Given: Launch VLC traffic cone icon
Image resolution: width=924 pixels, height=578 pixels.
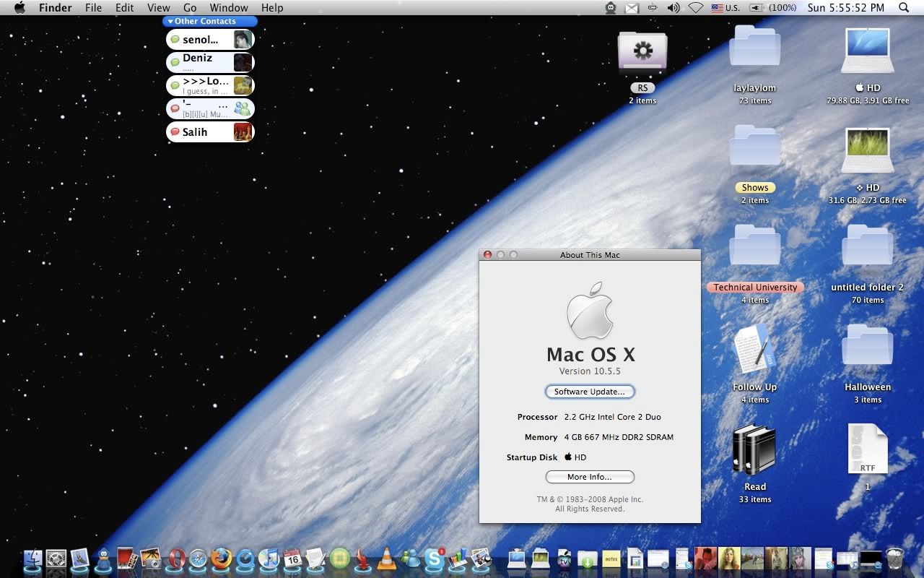Looking at the screenshot, I should tap(387, 558).
